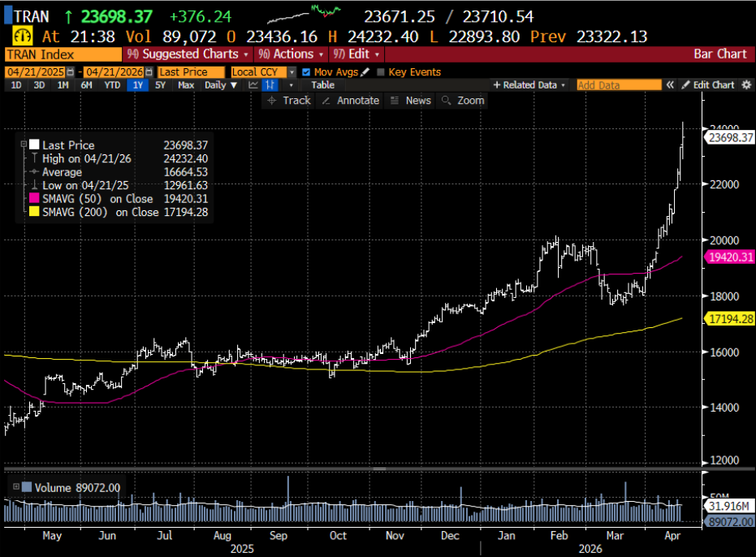This screenshot has height=557, width=756.
Task: Open start date calendar picker icon
Action: pos(70,71)
